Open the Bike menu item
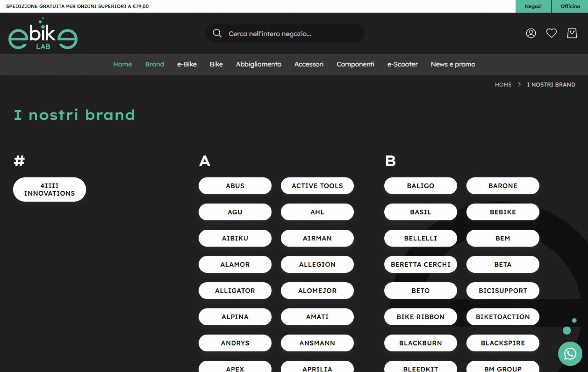Image resolution: width=588 pixels, height=372 pixels. point(216,64)
